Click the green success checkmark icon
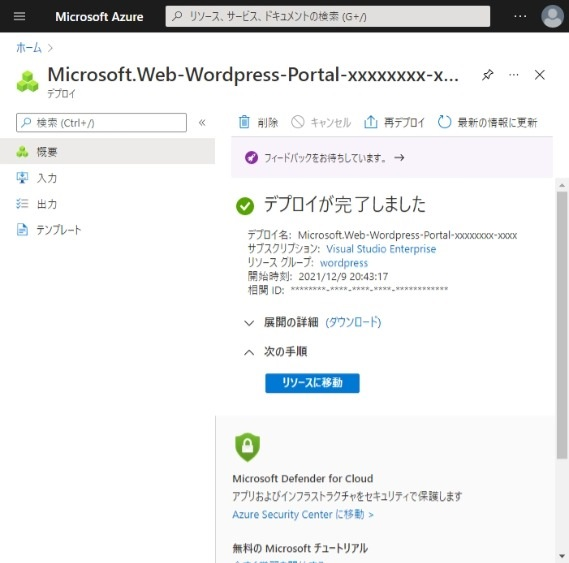 [x=245, y=205]
